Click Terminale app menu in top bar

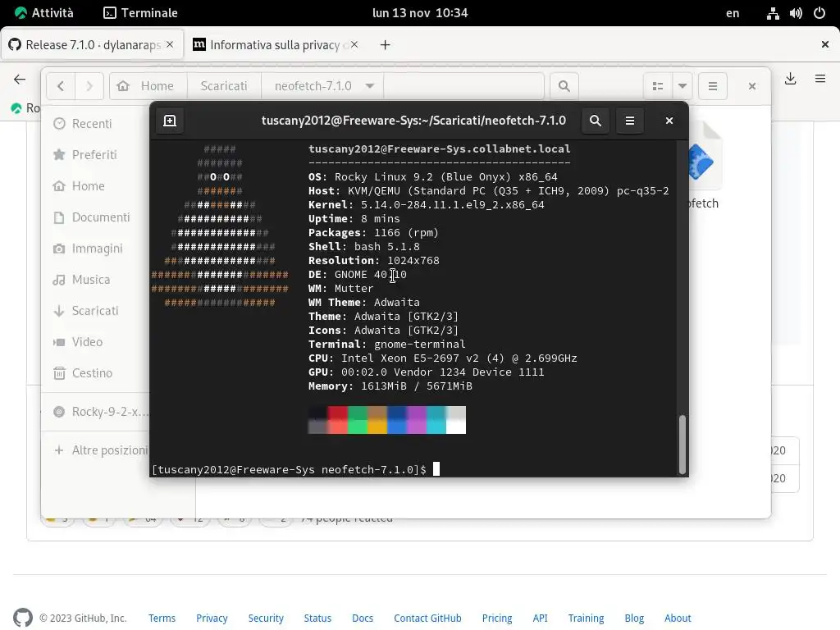tap(140, 13)
